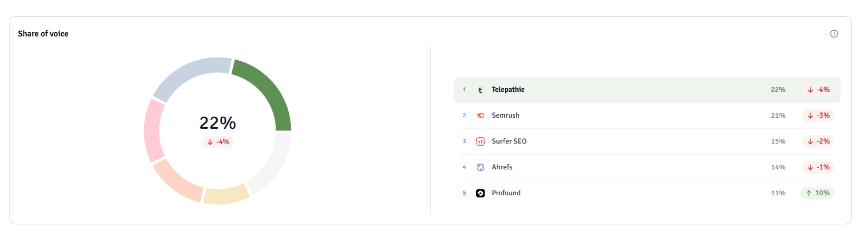Open the Profound competitor name
This screenshot has width=868, height=237.
coord(506,193)
